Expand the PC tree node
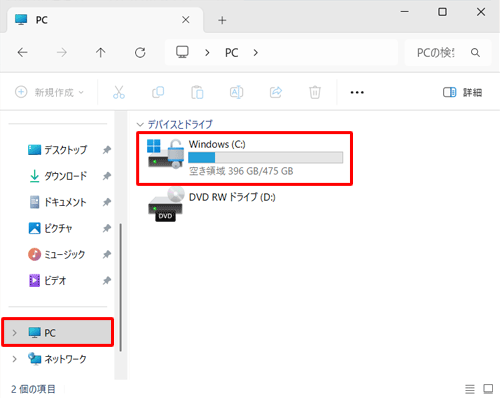Screen dimensions: 500x398 [x=14, y=333]
